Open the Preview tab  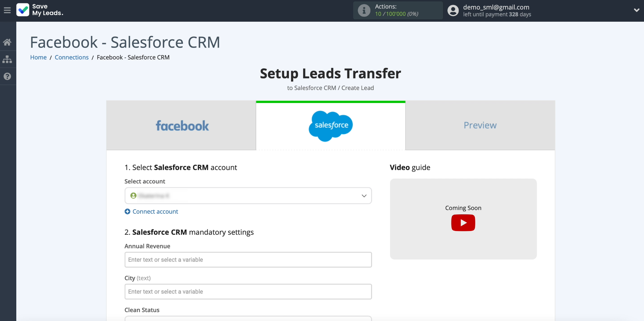click(x=480, y=125)
